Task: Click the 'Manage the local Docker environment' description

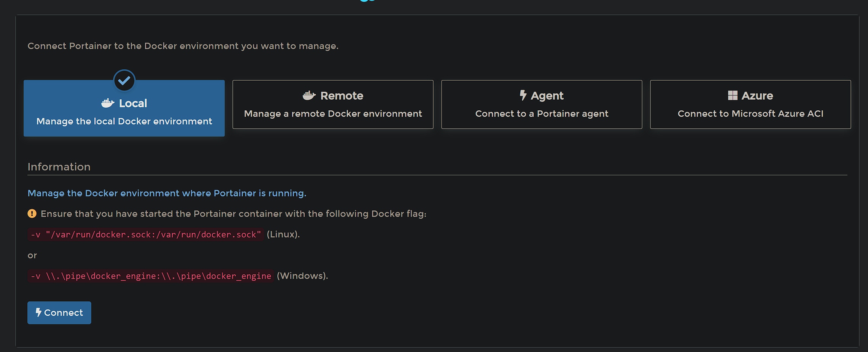Action: (124, 121)
